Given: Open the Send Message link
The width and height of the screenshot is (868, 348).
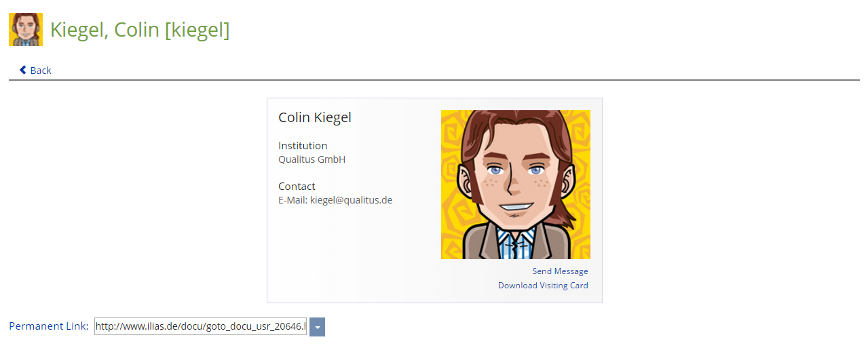Looking at the screenshot, I should point(560,271).
